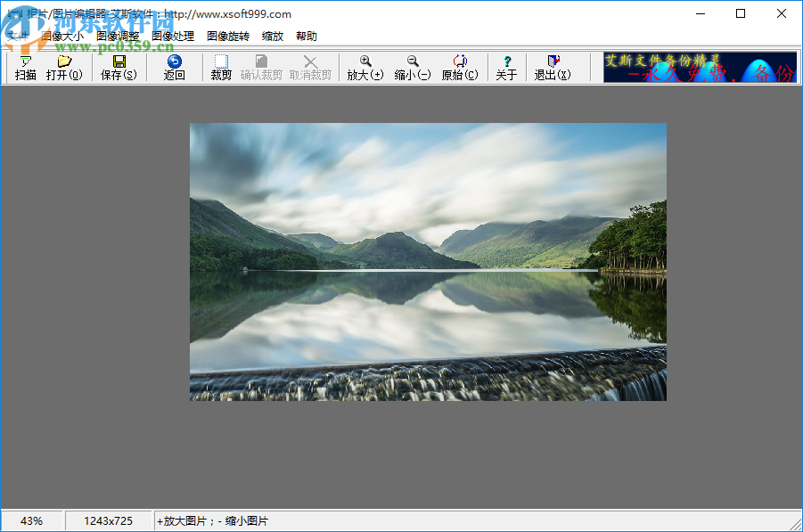Click the landscape photo on the canvas

click(428, 262)
